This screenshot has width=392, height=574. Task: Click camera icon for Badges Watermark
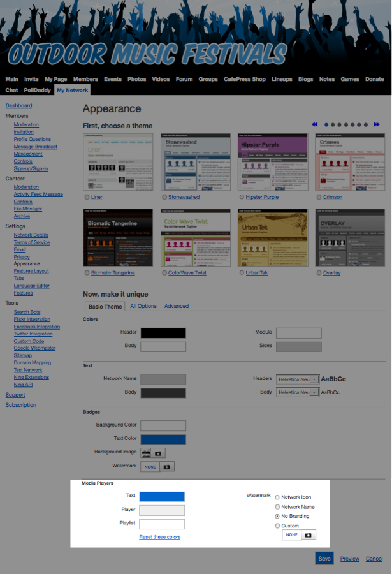(168, 467)
